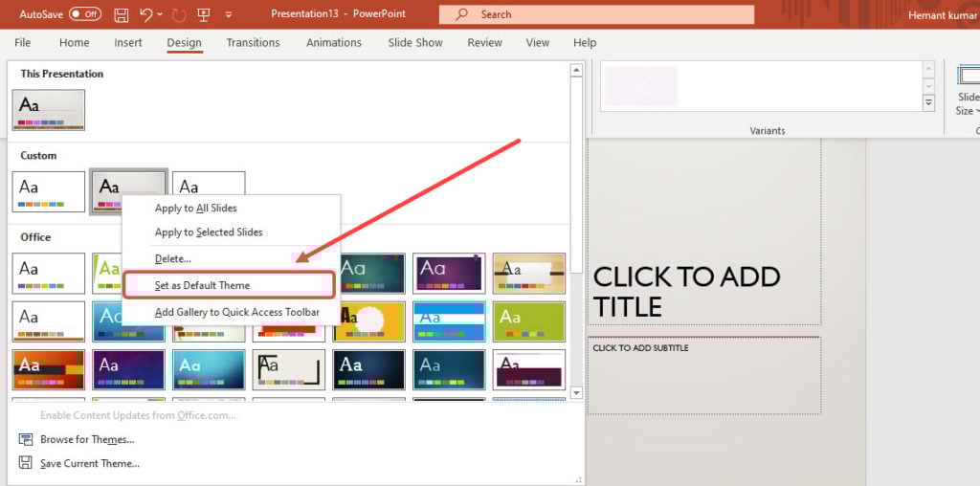Click the search magnifier icon
The image size is (980, 486).
click(x=462, y=14)
